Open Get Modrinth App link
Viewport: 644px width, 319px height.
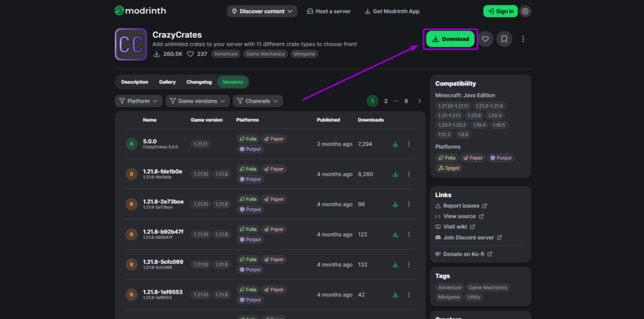tap(392, 11)
